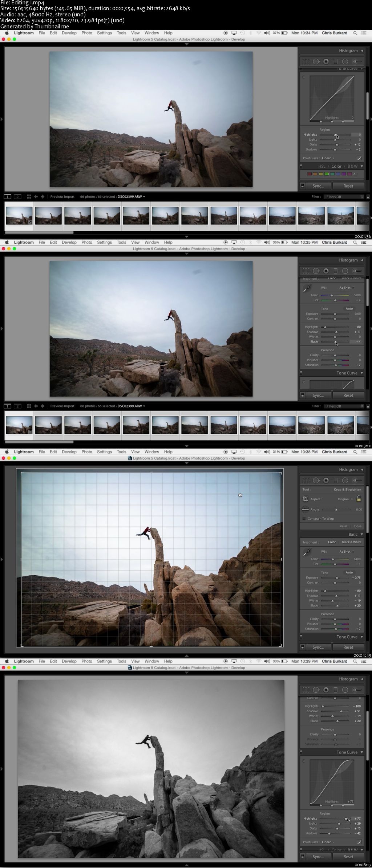Image resolution: width=372 pixels, height=868 pixels.
Task: Select Graduated Filter tool in 10:35 PM frame
Action: [x=336, y=271]
